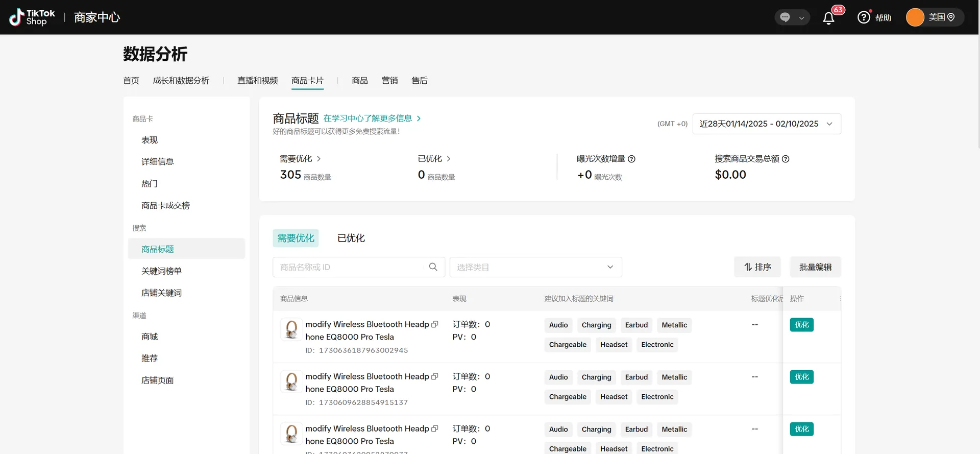Open headphone thumbnail for product 1730609628854915137
This screenshot has height=454, width=980.
click(291, 381)
